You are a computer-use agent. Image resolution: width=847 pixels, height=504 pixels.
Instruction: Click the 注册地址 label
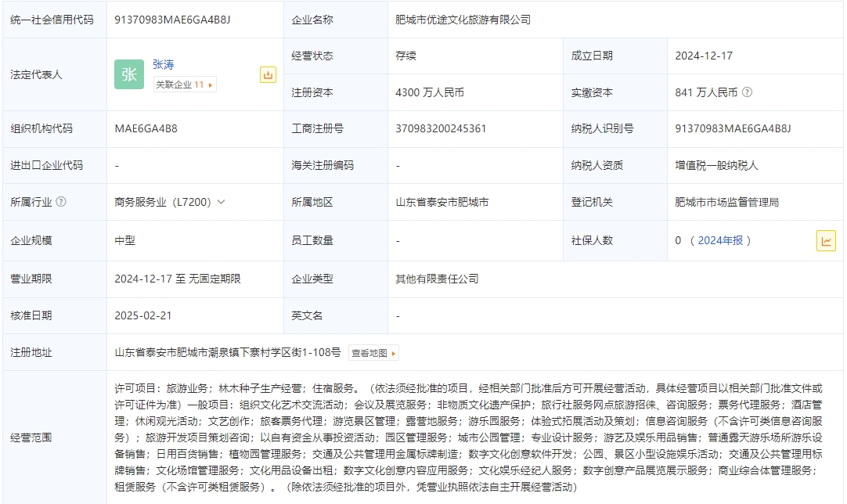click(x=31, y=352)
